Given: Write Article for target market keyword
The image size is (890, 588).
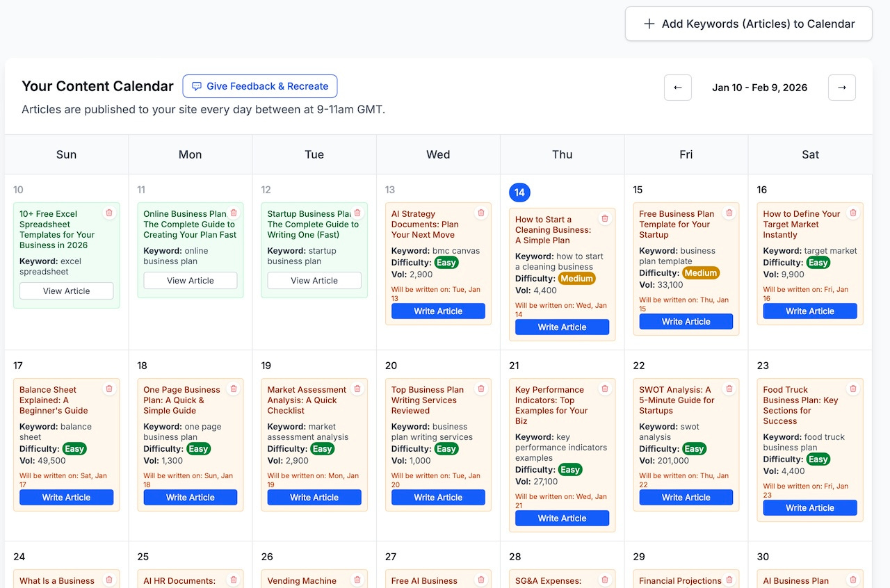Looking at the screenshot, I should [810, 311].
